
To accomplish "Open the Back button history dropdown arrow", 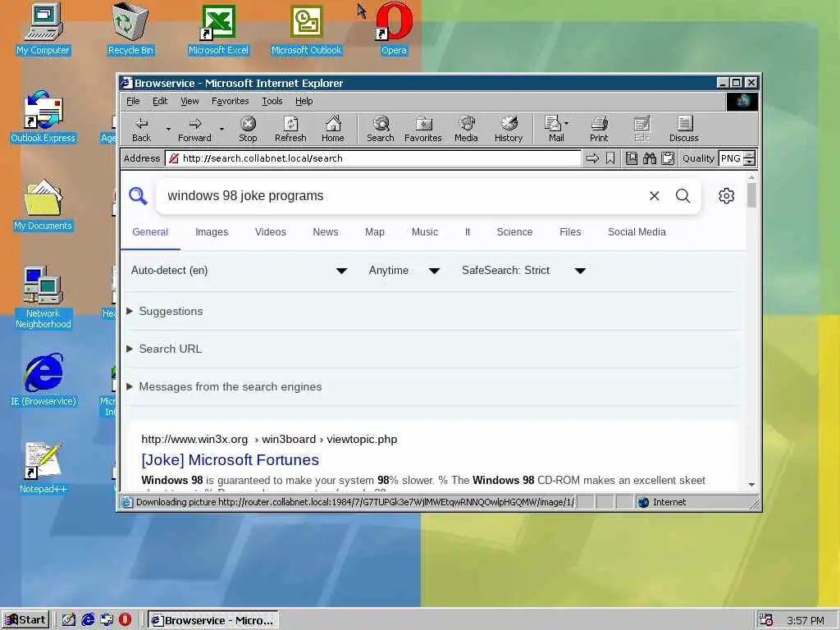I will [168, 130].
